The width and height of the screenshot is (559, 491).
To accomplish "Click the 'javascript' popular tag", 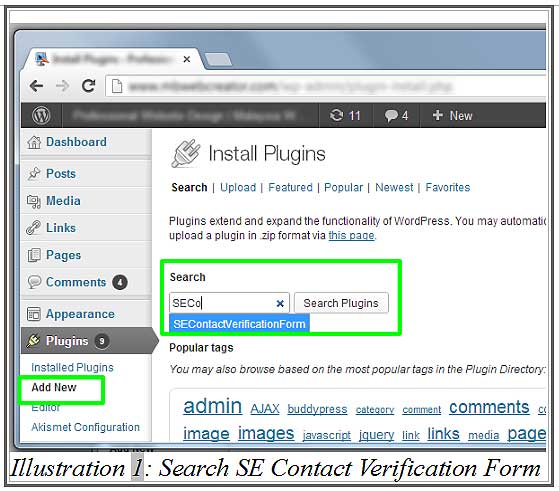I will coord(327,435).
